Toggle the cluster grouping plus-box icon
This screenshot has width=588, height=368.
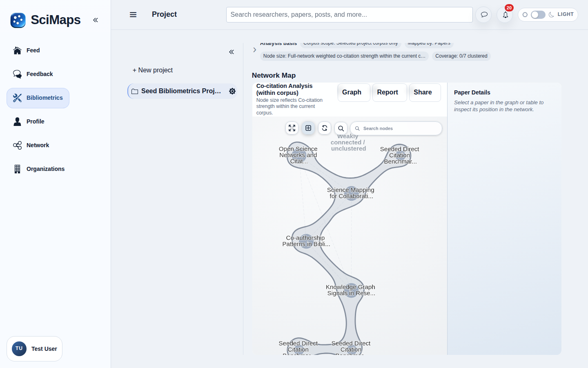308,128
